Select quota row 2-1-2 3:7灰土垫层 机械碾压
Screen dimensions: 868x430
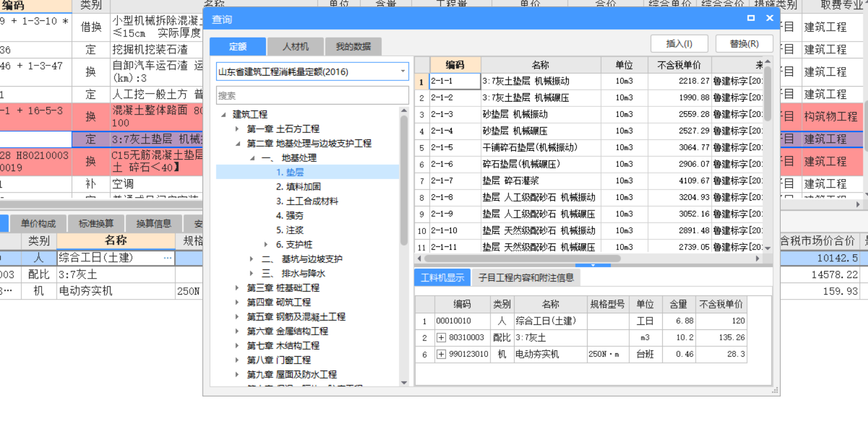point(589,98)
